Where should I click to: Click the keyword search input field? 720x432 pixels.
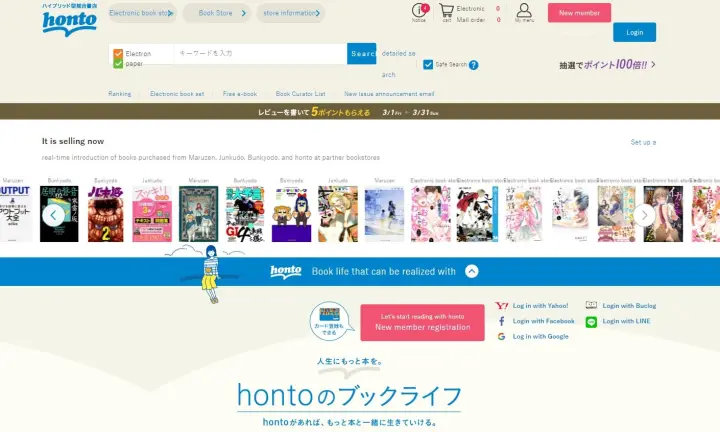[x=260, y=54]
